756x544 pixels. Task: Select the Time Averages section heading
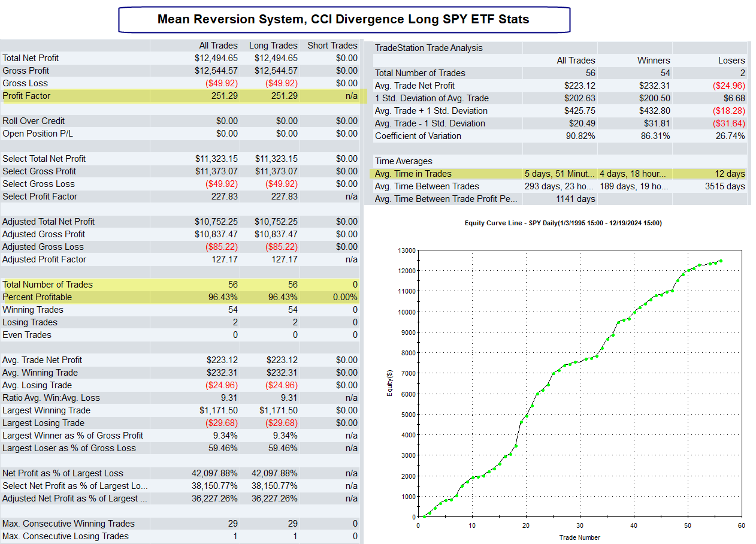point(403,161)
